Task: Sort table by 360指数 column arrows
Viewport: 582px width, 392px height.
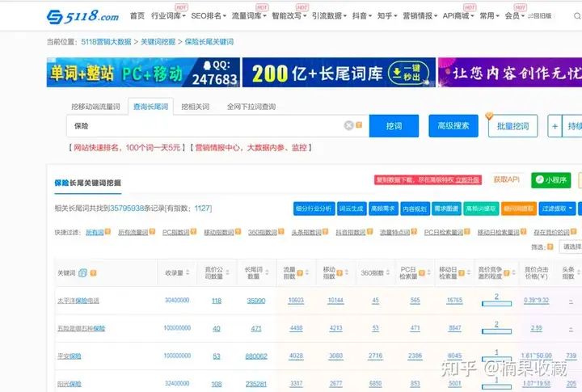Action: 388,272
